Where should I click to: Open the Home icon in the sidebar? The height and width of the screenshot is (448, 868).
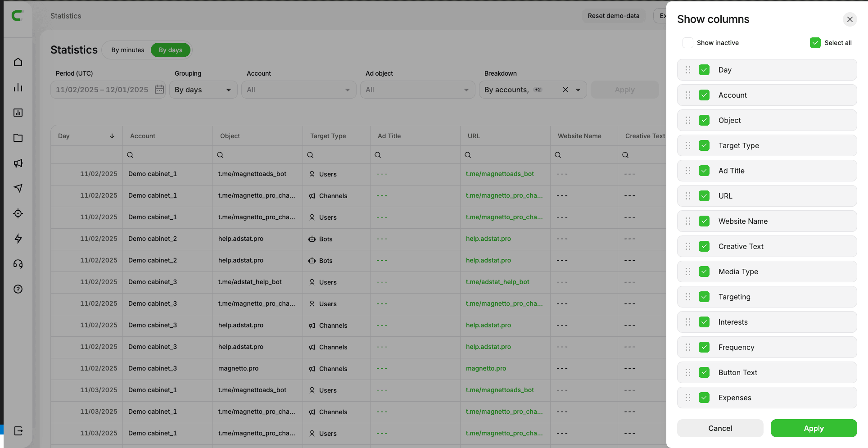pos(18,62)
